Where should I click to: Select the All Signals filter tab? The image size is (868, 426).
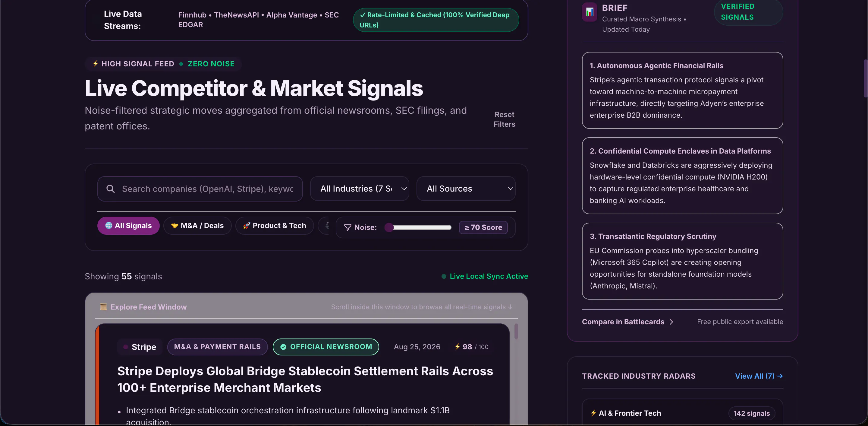[x=128, y=226]
